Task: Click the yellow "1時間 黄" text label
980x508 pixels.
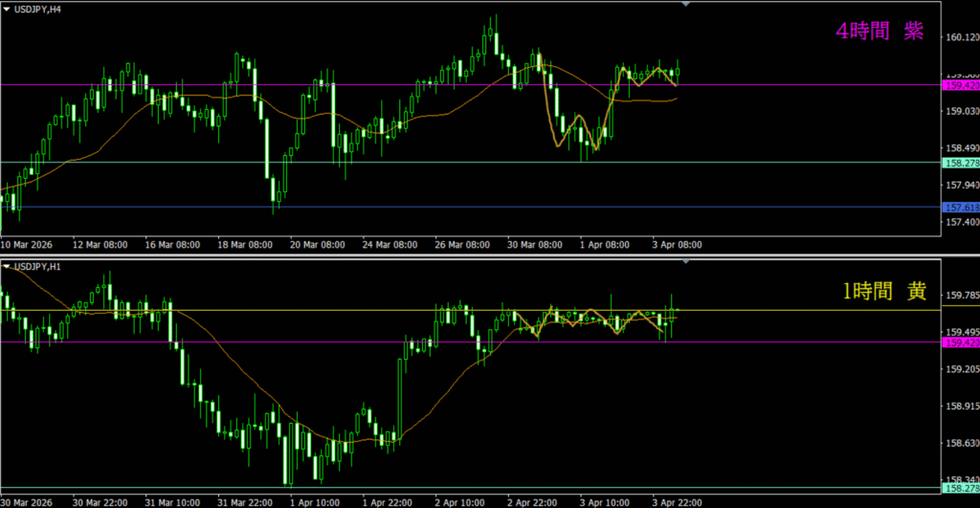Action: [883, 293]
